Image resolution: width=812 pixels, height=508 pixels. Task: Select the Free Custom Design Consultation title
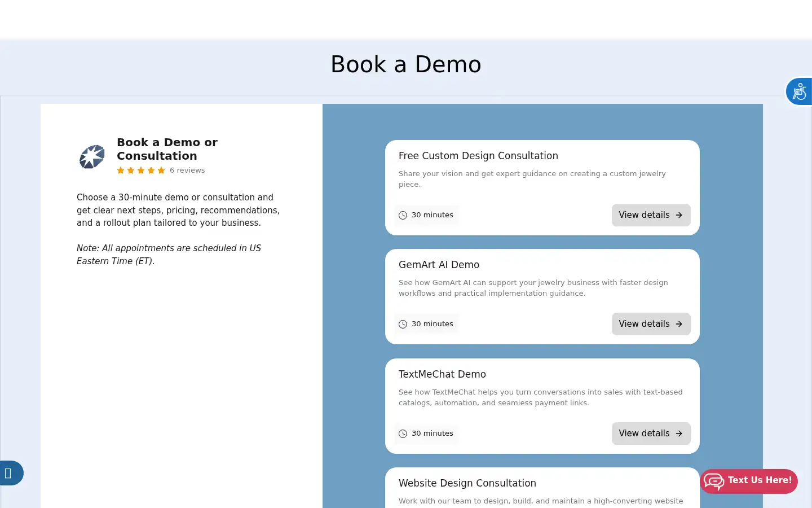(x=478, y=156)
